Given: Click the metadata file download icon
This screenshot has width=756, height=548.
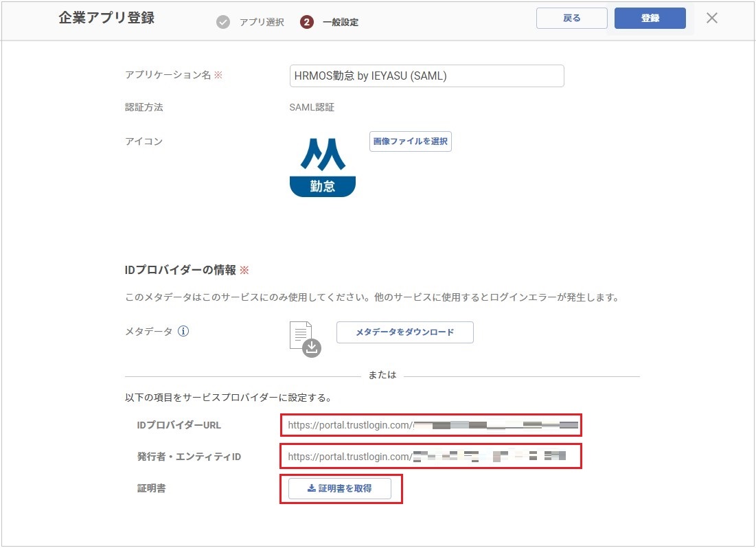Looking at the screenshot, I should pyautogui.click(x=305, y=339).
